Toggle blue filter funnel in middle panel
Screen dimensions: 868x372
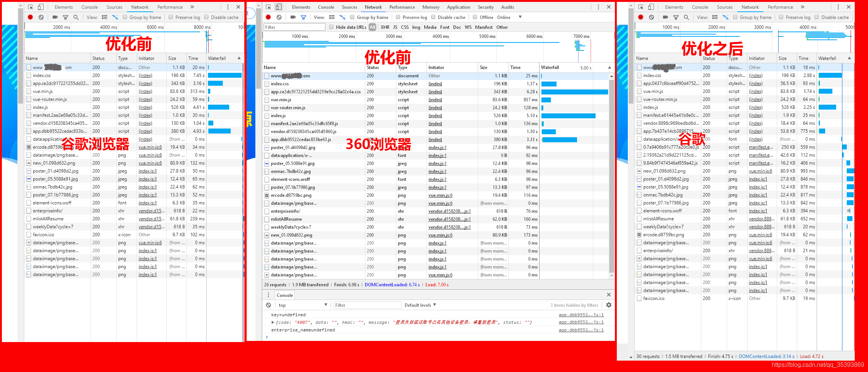[x=303, y=17]
